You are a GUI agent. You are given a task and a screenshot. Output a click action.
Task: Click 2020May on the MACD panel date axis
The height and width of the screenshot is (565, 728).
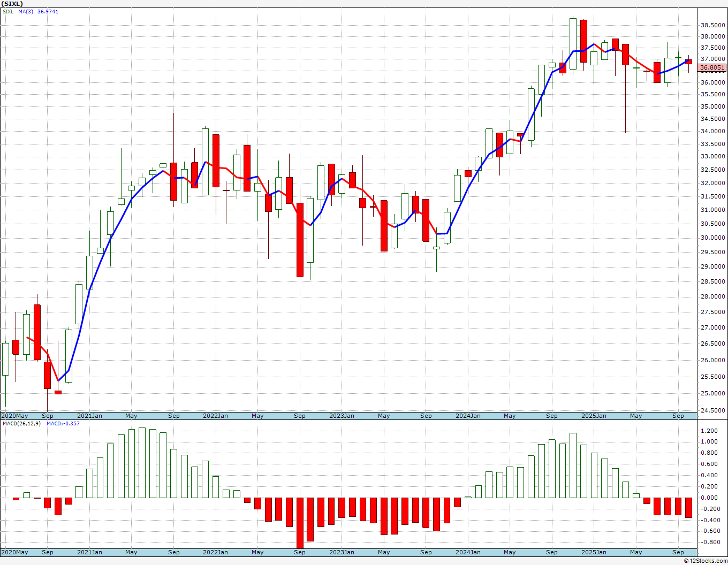[14, 552]
